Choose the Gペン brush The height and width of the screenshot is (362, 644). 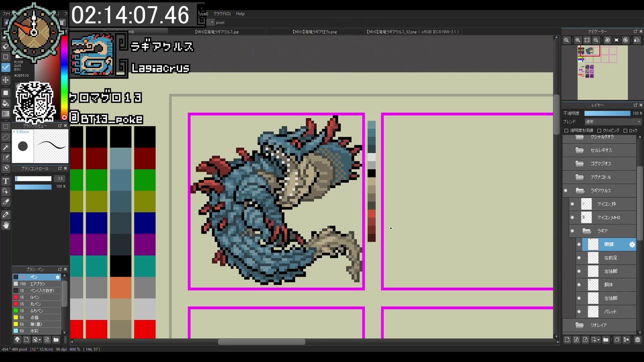point(37,297)
